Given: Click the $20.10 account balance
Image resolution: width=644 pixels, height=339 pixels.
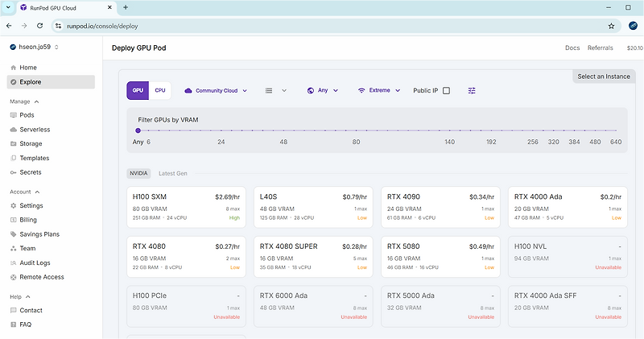Looking at the screenshot, I should [635, 48].
